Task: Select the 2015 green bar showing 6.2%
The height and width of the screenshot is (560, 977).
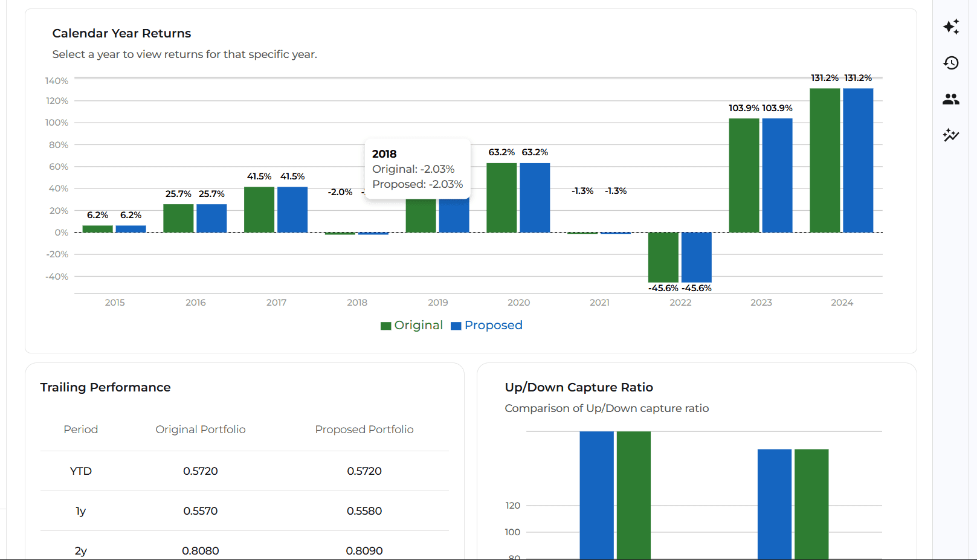Action: (97, 228)
